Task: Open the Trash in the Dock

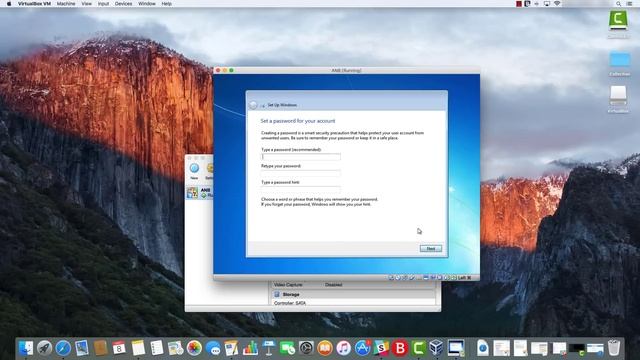Action: pos(614,348)
